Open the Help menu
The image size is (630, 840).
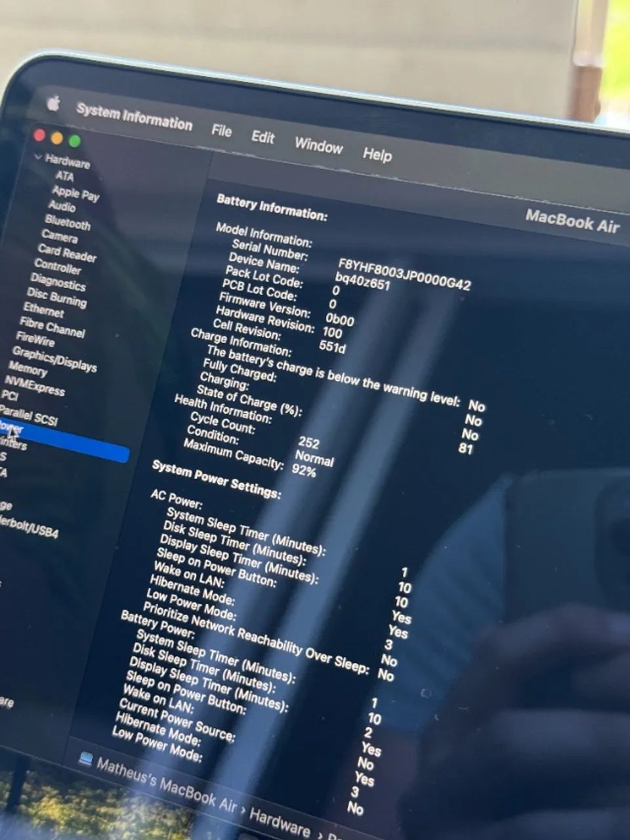[377, 154]
